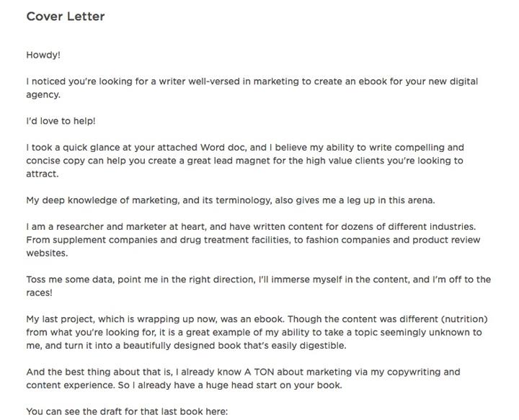The image size is (519, 420).
Task: Click the word attract. ending the paragraph
Action: (x=43, y=174)
